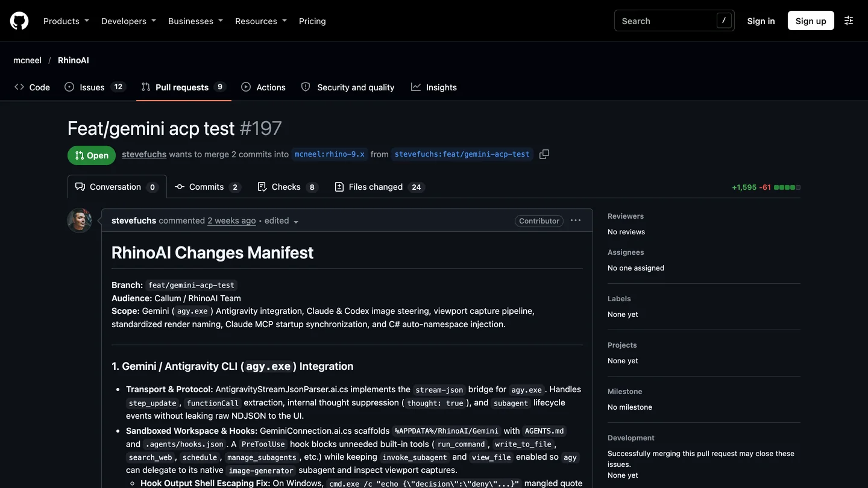Open the Code tab

coord(32,87)
